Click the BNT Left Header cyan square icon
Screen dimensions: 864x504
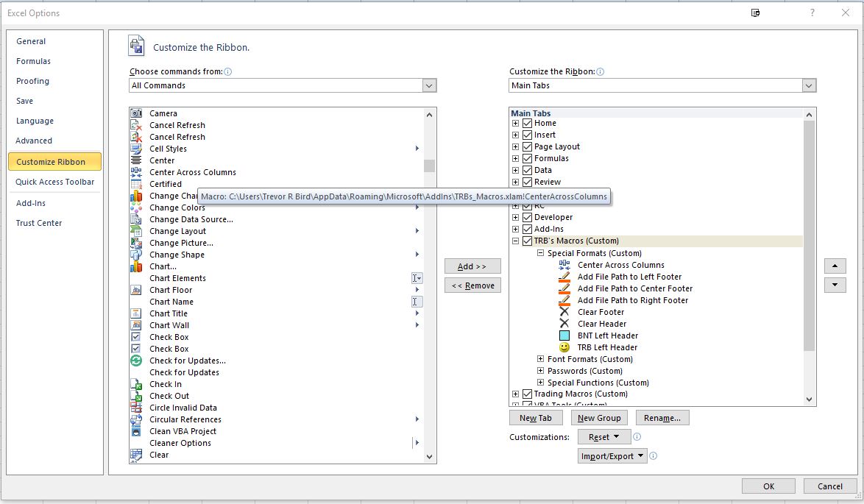click(x=564, y=336)
